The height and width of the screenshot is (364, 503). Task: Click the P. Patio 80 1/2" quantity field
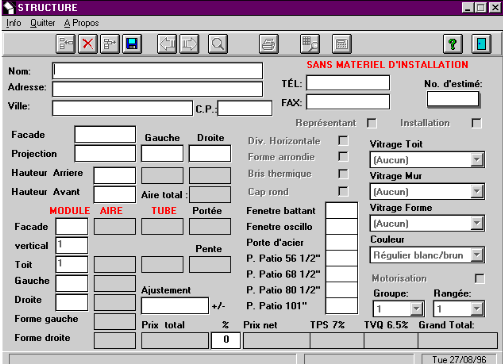click(342, 290)
